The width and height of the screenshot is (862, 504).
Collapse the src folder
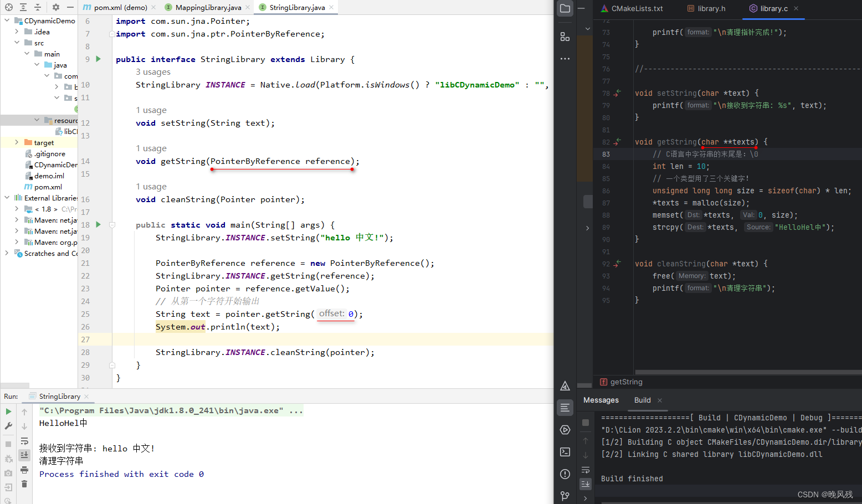click(17, 43)
